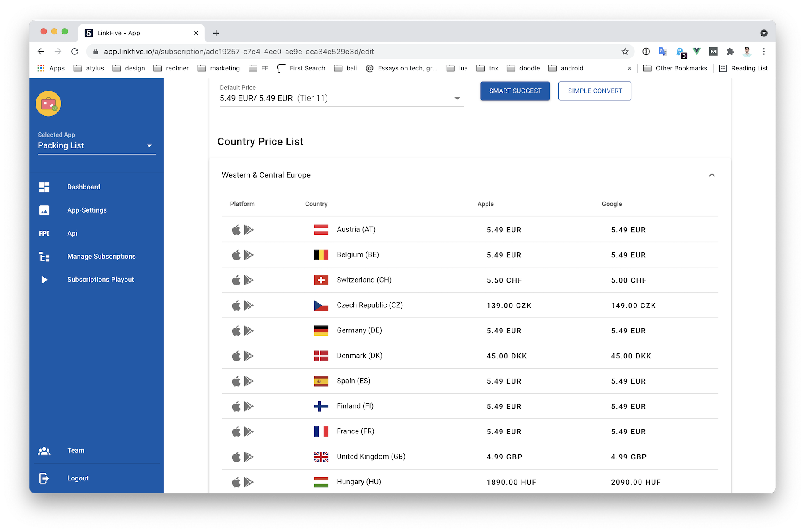Viewport: 805px width, 532px height.
Task: Open the marketing bookmarks folder
Action: tap(219, 68)
